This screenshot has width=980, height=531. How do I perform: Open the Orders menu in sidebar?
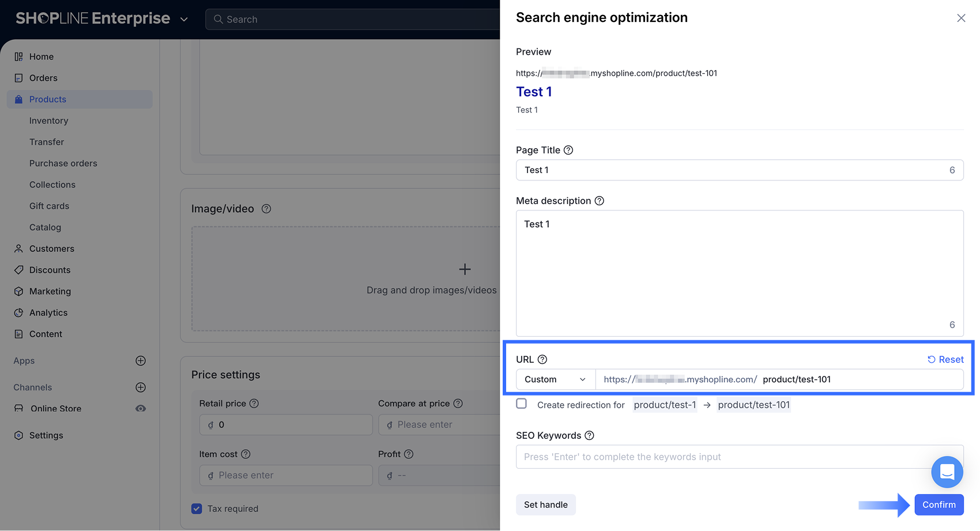[x=43, y=78]
